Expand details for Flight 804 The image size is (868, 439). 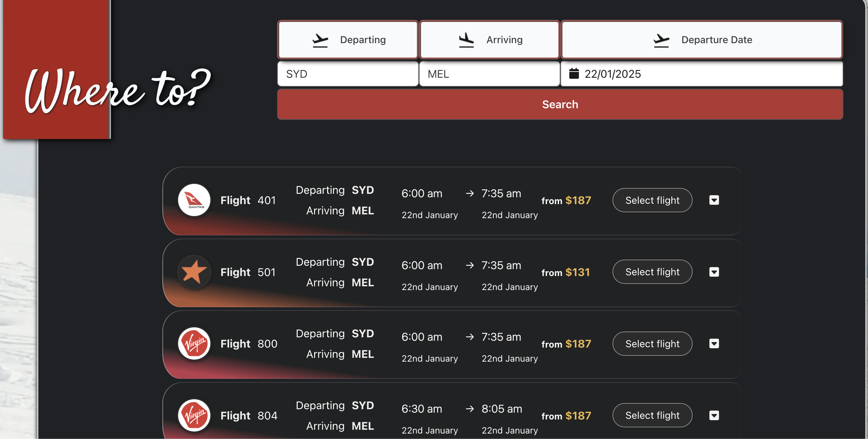coord(714,415)
